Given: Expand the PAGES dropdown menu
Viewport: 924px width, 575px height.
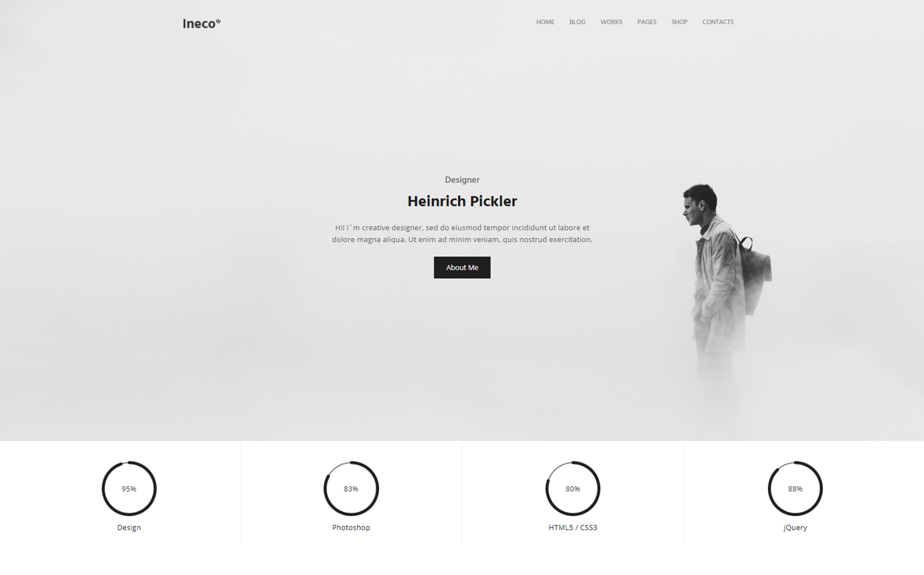Looking at the screenshot, I should tap(646, 21).
